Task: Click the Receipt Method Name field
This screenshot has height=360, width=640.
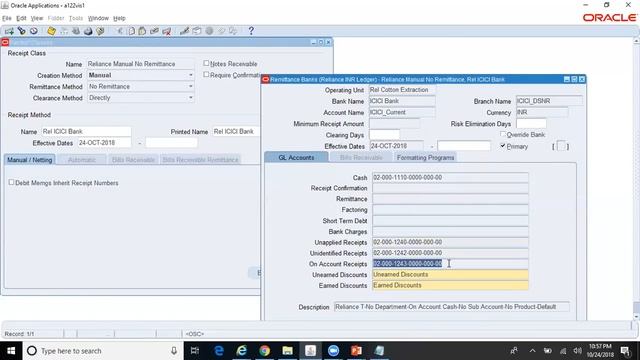Action: tap(86, 131)
